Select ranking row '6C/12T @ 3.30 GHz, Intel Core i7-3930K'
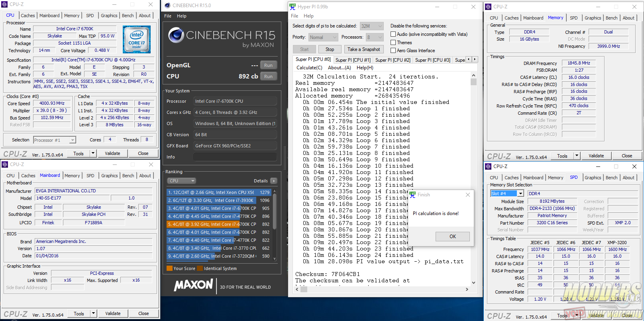Image resolution: width=644 pixels, height=321 pixels. [218, 200]
